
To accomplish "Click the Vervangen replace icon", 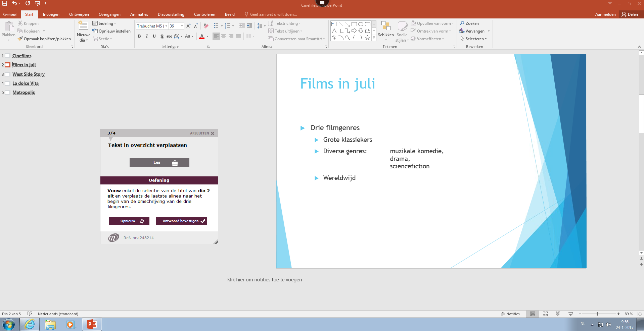I will (462, 31).
